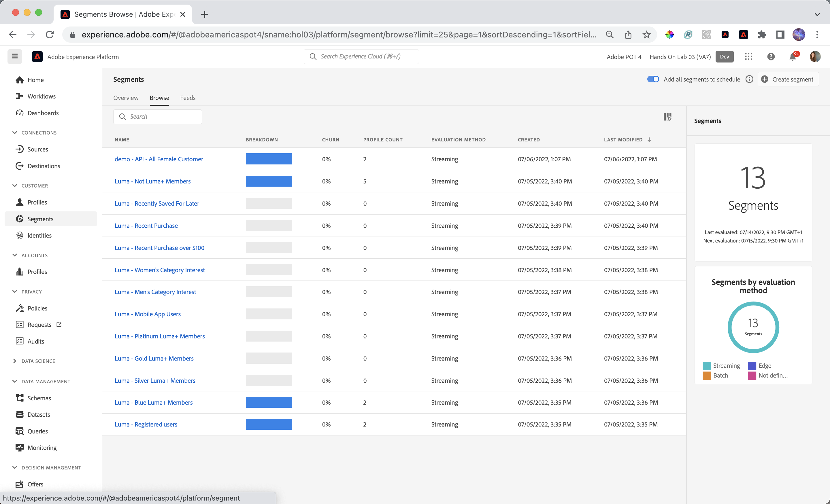Collapse the PRIVACY section
Screen dimensions: 830x504
[15, 291]
